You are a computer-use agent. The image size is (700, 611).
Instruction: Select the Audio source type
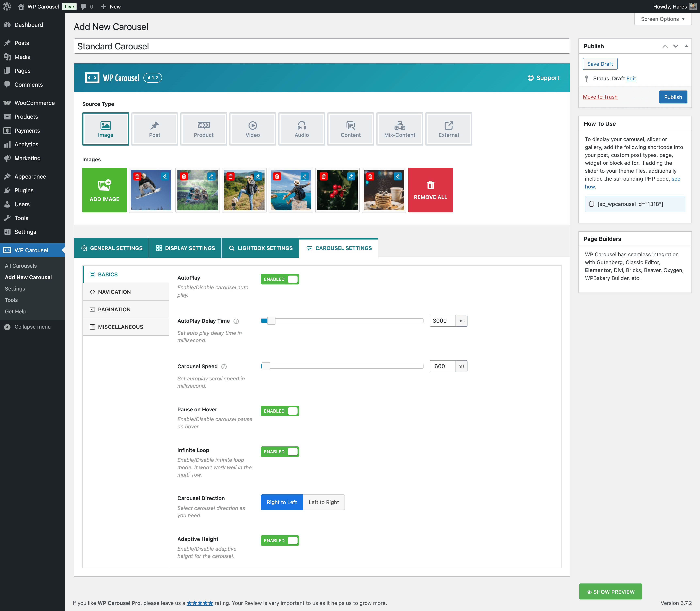[302, 129]
